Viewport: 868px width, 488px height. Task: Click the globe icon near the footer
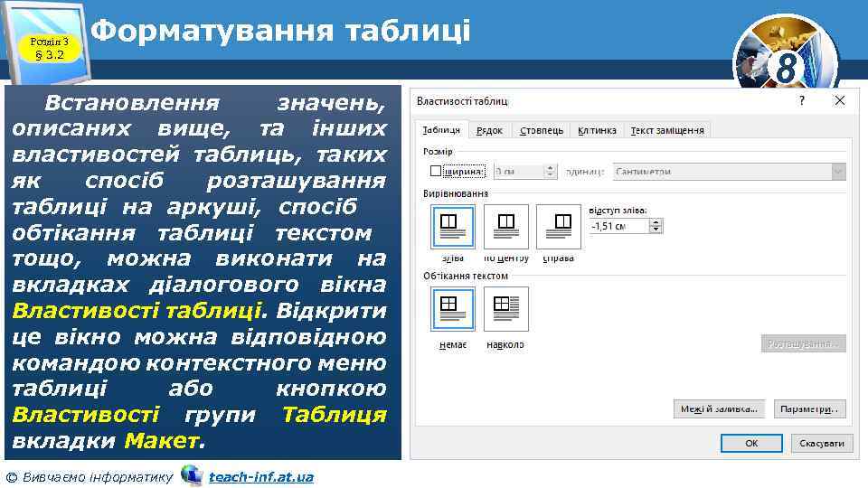click(x=192, y=475)
